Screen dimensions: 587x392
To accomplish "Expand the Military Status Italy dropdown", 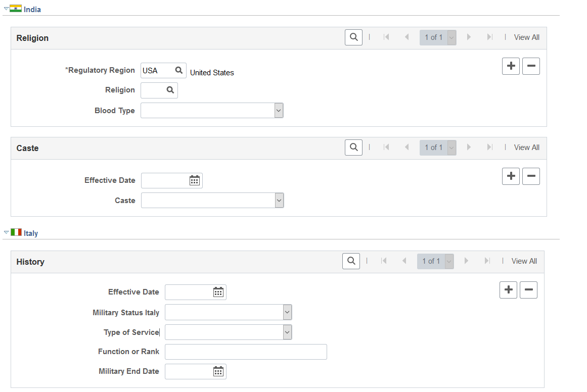I will 229,312.
